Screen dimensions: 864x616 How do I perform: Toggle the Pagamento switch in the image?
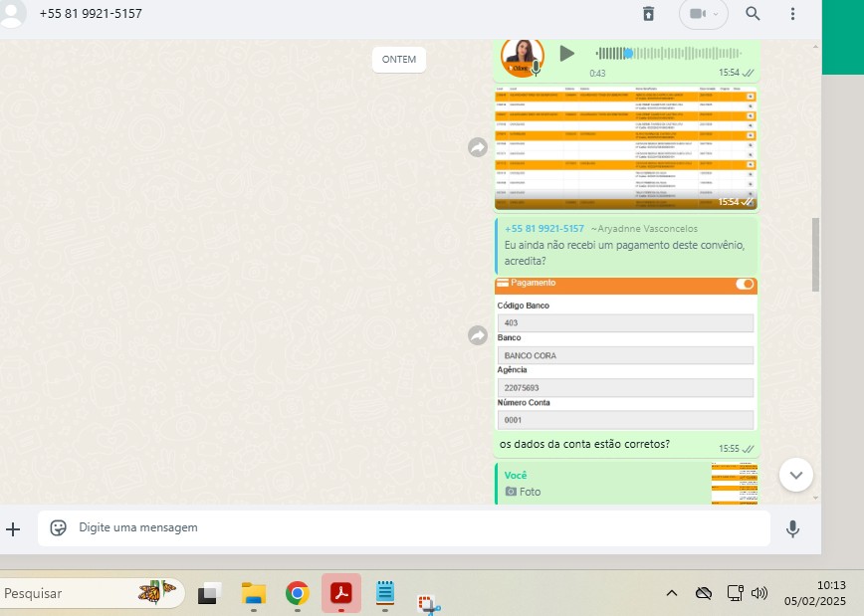pyautogui.click(x=745, y=285)
